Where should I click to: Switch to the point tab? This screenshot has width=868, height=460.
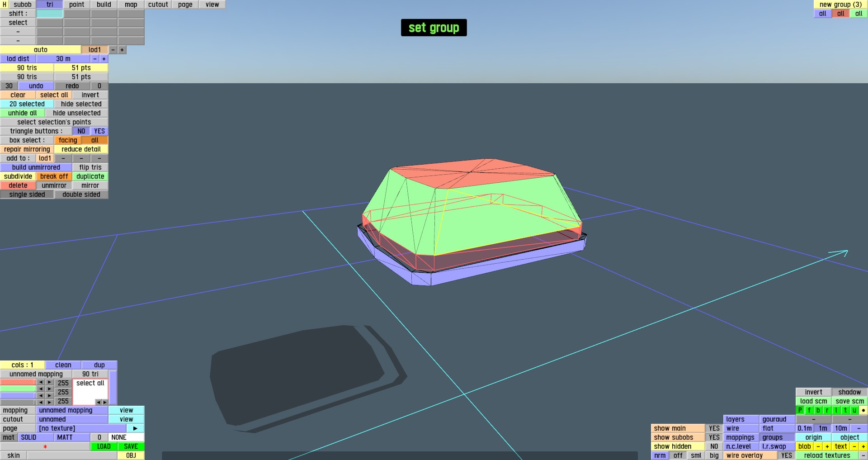77,5
